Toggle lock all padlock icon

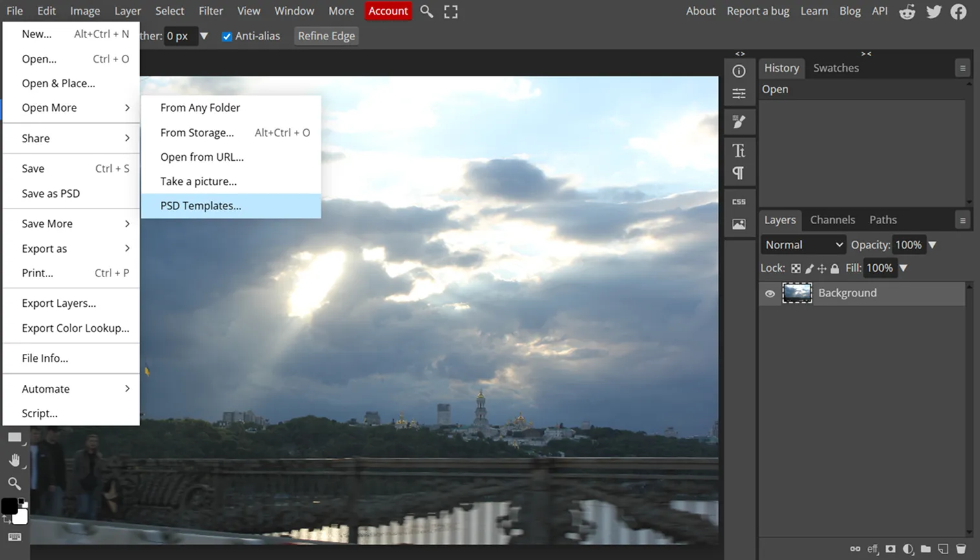tap(835, 268)
